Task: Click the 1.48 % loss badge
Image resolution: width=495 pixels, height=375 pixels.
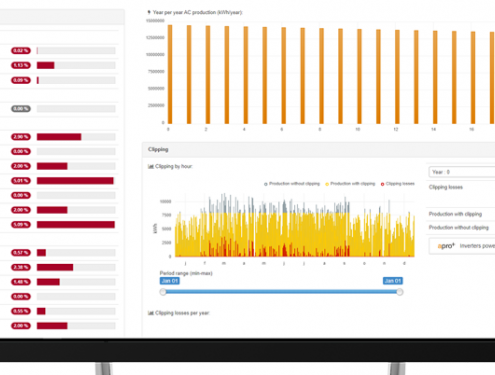Action: click(x=21, y=282)
